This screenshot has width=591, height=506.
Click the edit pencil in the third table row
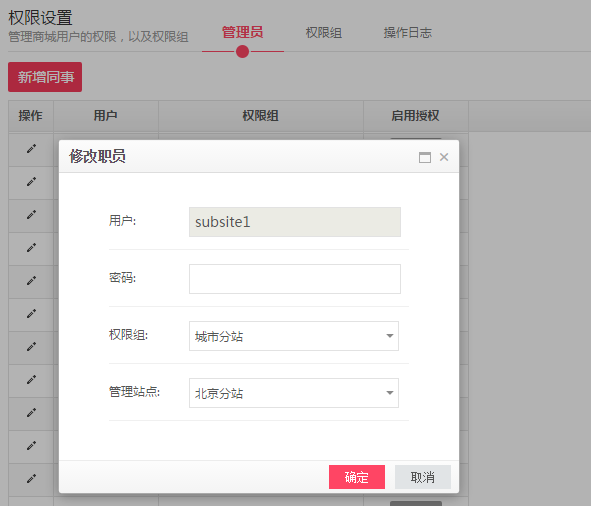(x=31, y=215)
